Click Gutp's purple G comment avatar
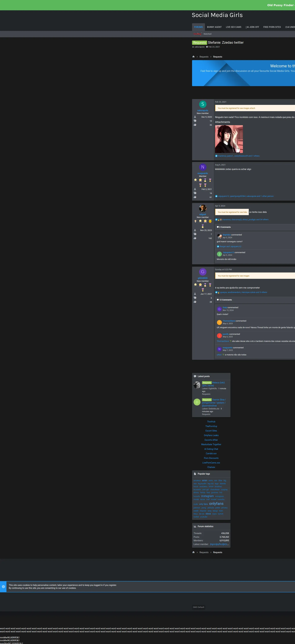Viewport: 295px width, 644px height. 219,309
